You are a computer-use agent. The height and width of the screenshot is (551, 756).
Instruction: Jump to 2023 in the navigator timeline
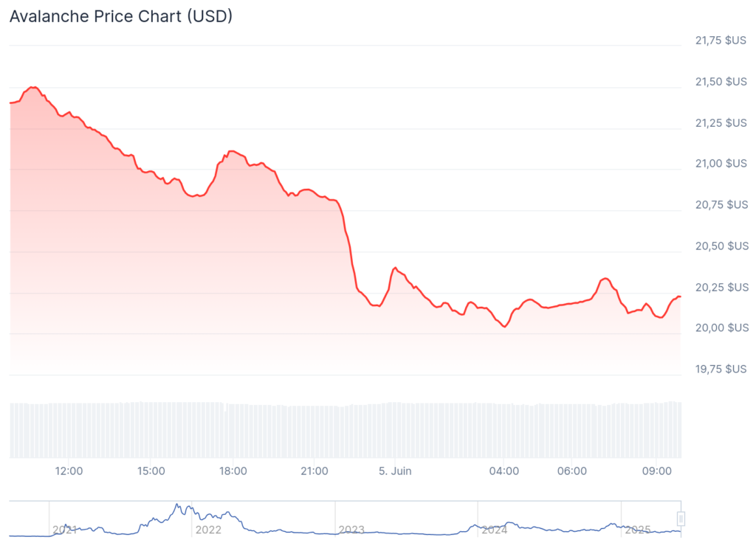click(351, 530)
